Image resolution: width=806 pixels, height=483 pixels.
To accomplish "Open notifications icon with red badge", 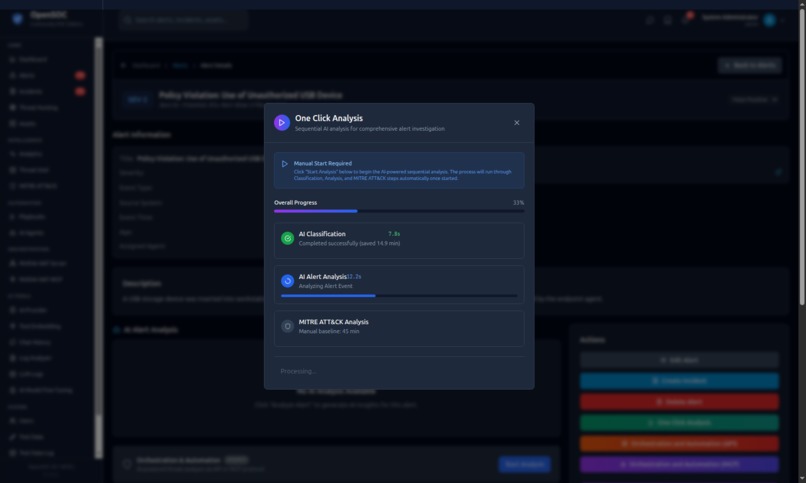I will click(x=686, y=20).
